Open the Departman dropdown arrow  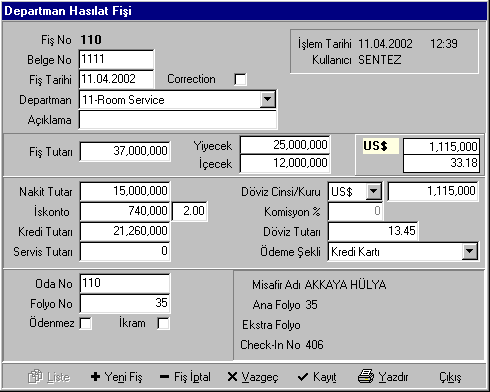pyautogui.click(x=267, y=99)
